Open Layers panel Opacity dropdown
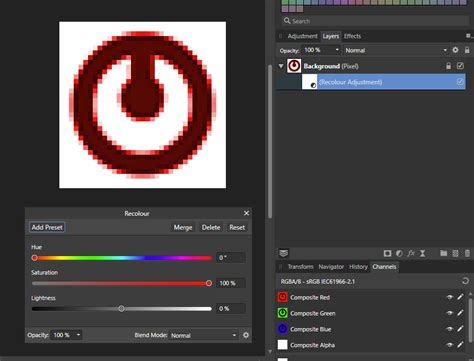The image size is (474, 361). (x=337, y=50)
